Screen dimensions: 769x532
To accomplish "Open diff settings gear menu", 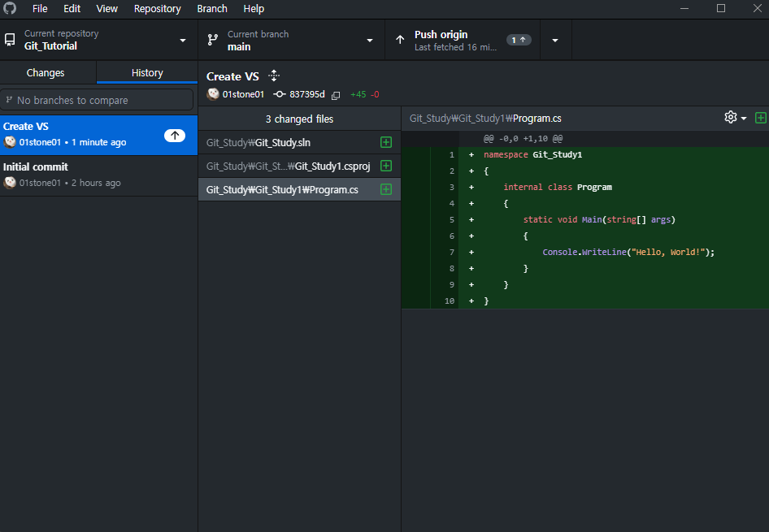I will (x=735, y=118).
